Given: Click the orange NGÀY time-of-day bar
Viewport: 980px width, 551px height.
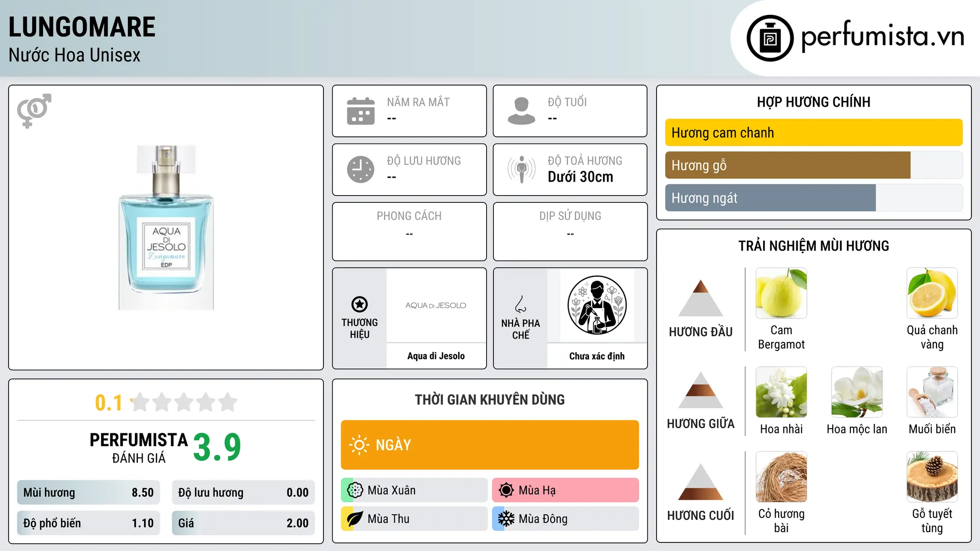Looking at the screenshot, I should 490,445.
